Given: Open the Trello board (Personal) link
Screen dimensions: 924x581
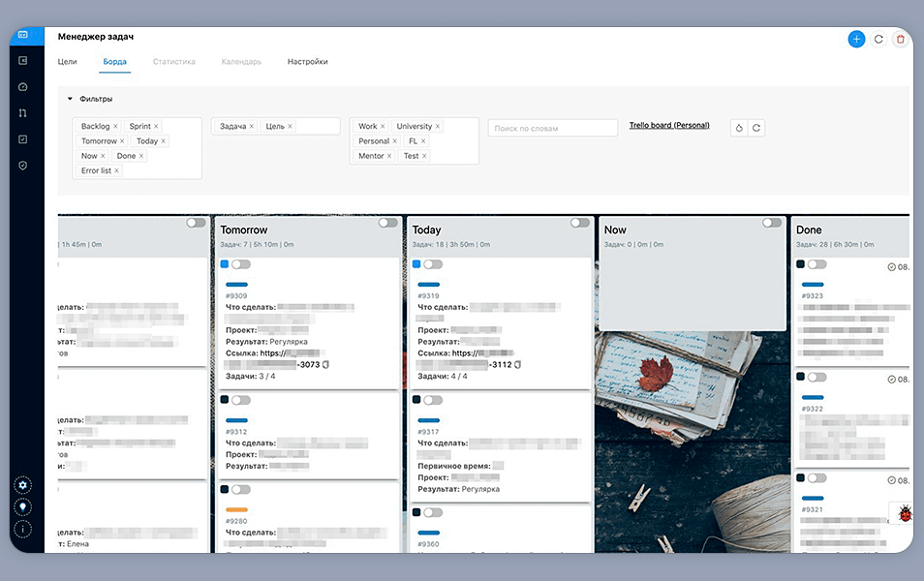Looking at the screenshot, I should coord(669,125).
